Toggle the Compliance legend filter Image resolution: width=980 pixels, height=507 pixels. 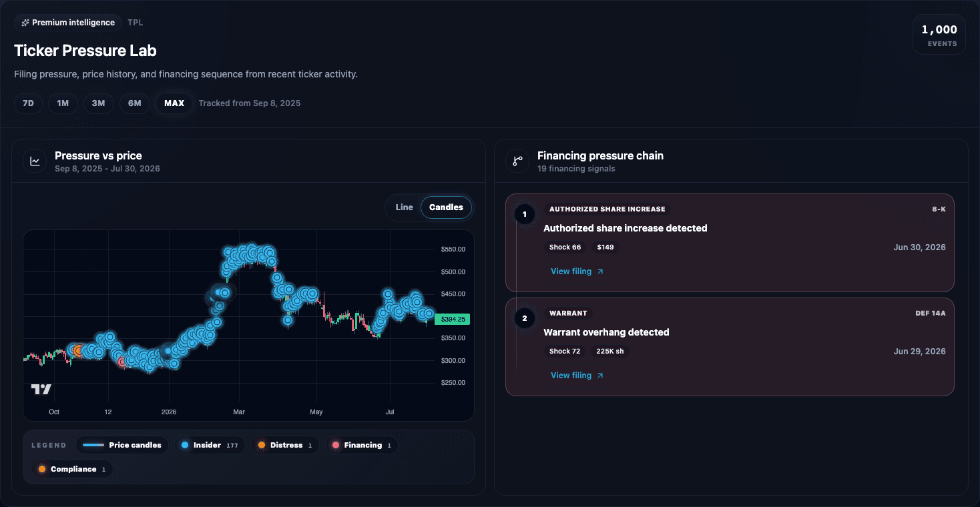tap(73, 469)
